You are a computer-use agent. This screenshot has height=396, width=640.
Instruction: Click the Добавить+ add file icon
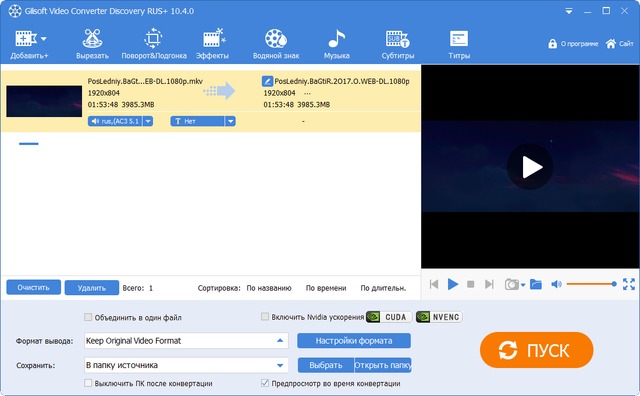(x=26, y=38)
